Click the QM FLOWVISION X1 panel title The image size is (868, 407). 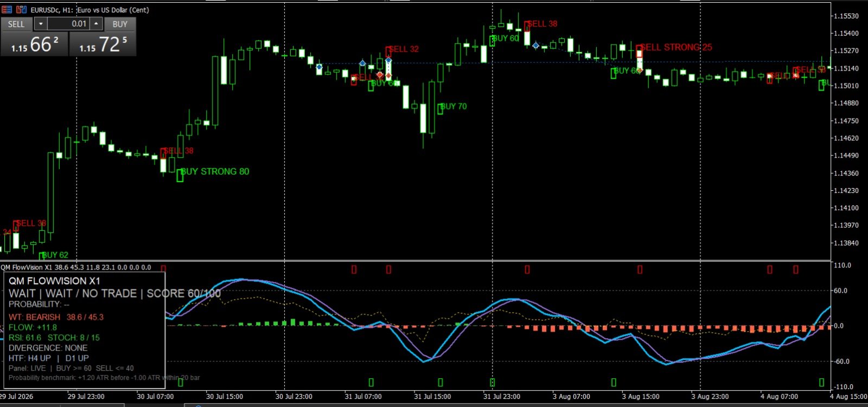(x=54, y=281)
